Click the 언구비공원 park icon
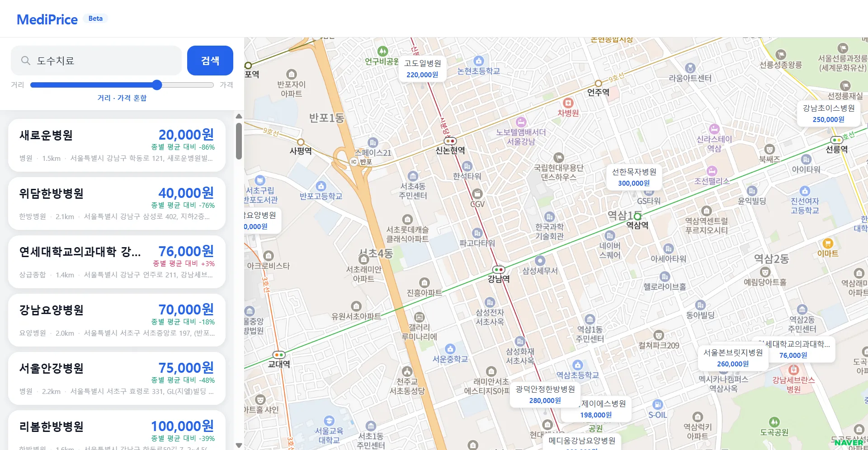This screenshot has width=868, height=450. [382, 51]
